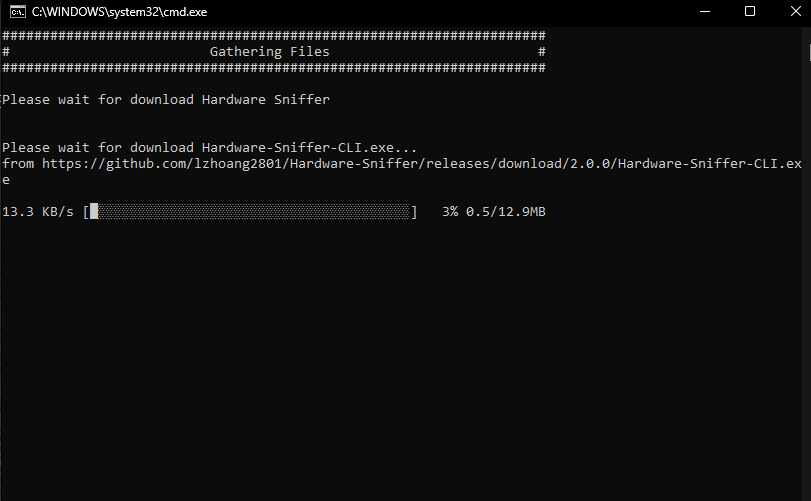The width and height of the screenshot is (811, 501).
Task: Click the C:\WINDOWS\system32\cmd.exe title text
Action: 119,12
